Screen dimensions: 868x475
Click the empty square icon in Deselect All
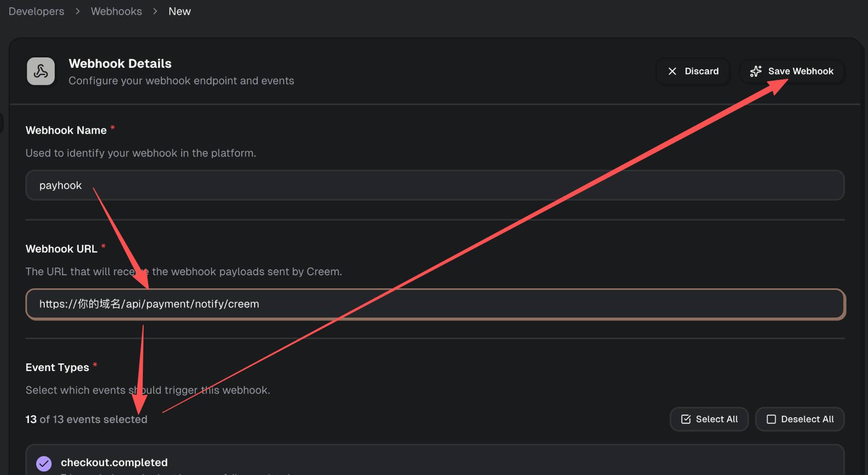(771, 419)
